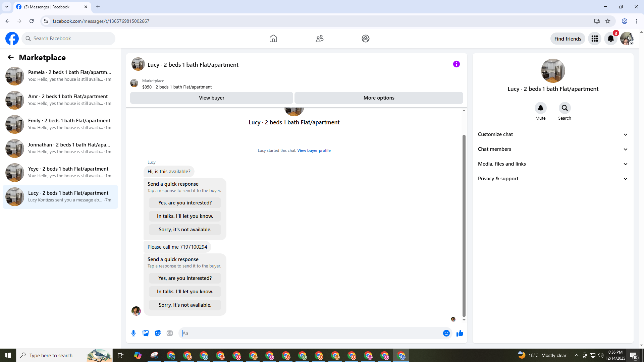Image resolution: width=644 pixels, height=362 pixels.
Task: Open the Friends tab in top navigation
Action: click(x=319, y=39)
